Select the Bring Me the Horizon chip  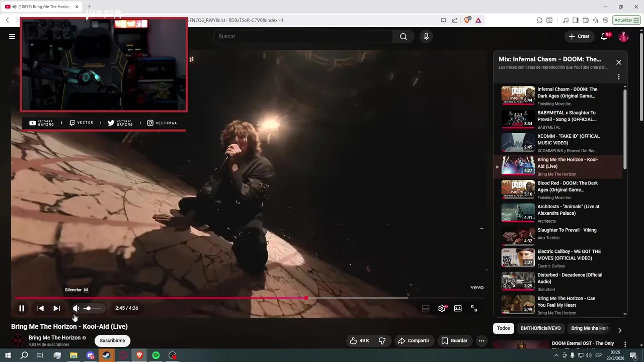[590, 328]
